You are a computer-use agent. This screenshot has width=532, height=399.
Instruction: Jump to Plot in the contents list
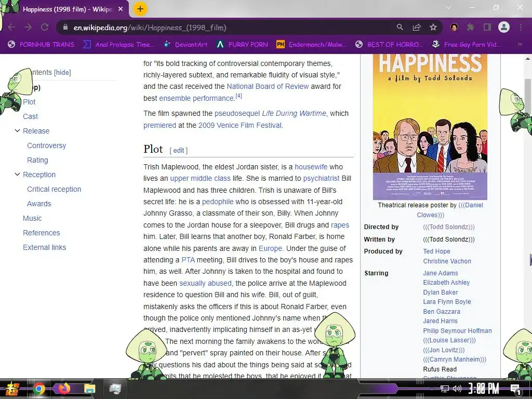pyautogui.click(x=29, y=102)
